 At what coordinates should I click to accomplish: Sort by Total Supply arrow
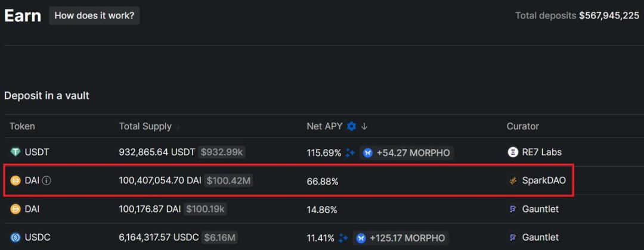pos(178,127)
